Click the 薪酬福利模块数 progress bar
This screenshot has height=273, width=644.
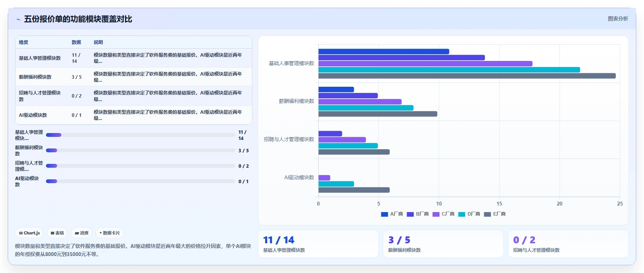[x=140, y=150]
